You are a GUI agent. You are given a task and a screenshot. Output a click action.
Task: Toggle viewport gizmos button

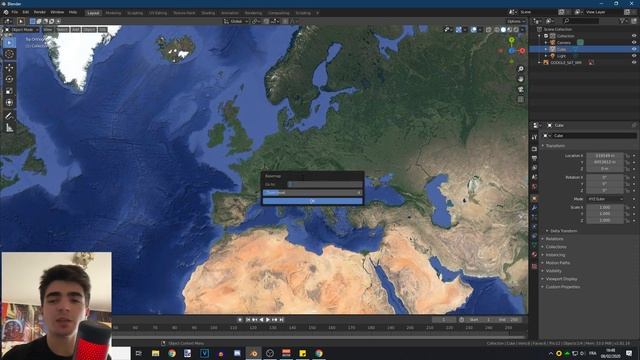click(x=459, y=30)
